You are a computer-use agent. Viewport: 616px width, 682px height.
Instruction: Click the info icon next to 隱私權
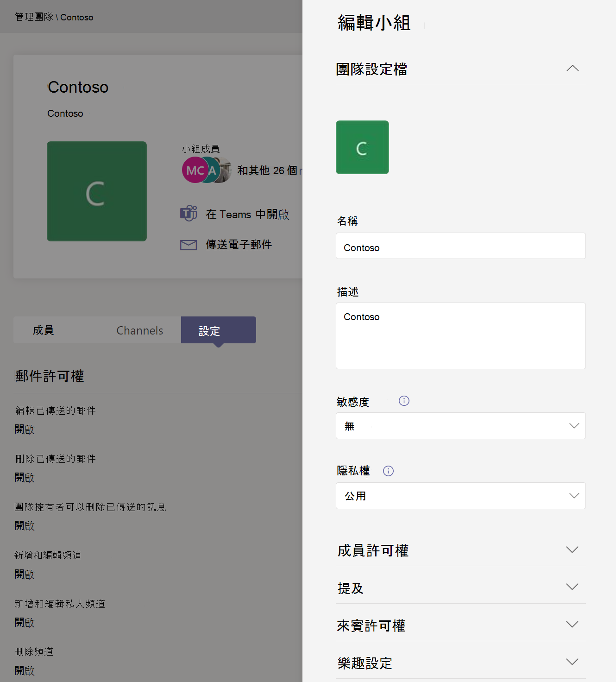(388, 471)
